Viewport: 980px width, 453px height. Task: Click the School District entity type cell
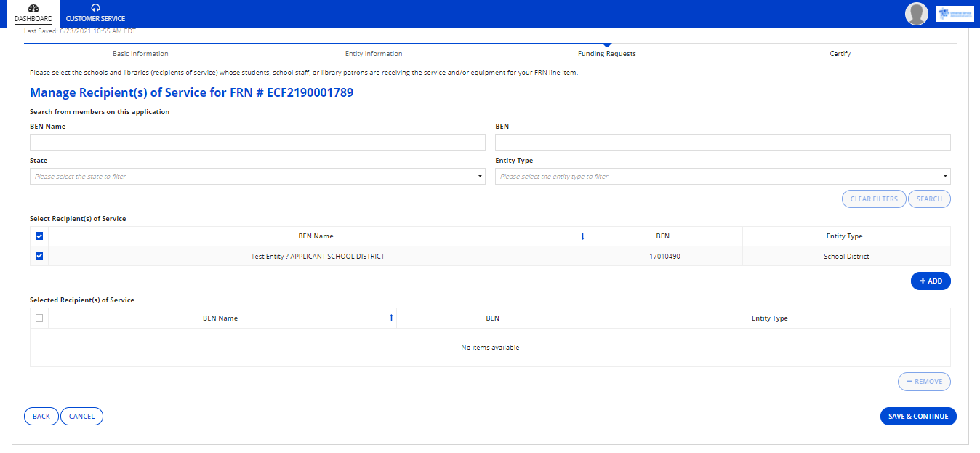[x=846, y=256]
